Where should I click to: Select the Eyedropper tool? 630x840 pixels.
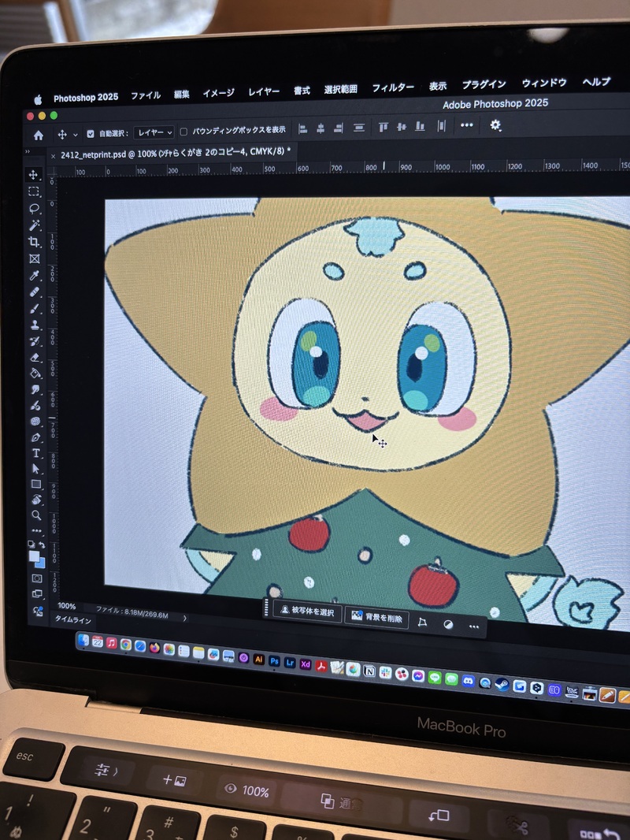[35, 275]
